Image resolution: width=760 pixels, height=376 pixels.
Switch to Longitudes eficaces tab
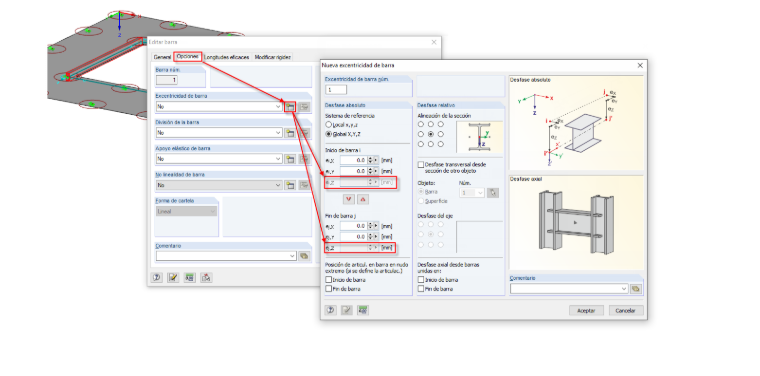point(227,57)
